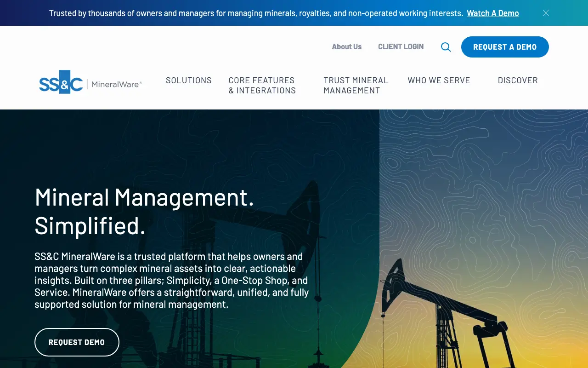Expand the WHO WE SERVE menu
Viewport: 588px width, 368px height.
439,80
